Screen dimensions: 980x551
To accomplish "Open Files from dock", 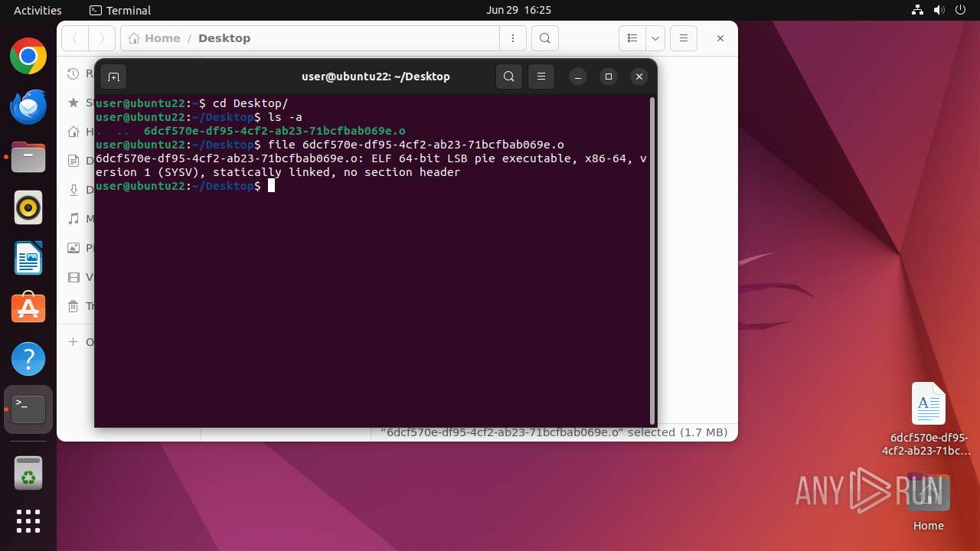I will pos(28,158).
